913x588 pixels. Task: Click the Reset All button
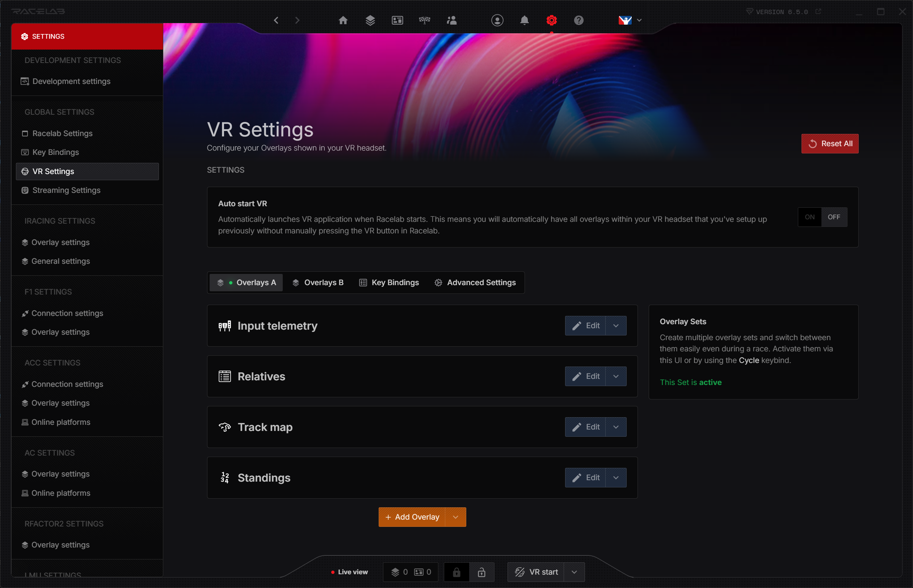(x=829, y=144)
